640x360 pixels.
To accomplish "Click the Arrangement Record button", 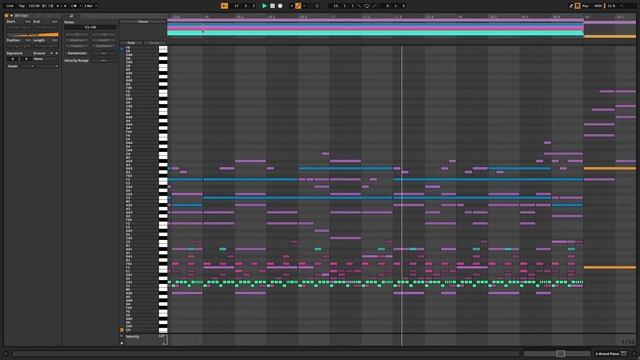I will click(280, 6).
